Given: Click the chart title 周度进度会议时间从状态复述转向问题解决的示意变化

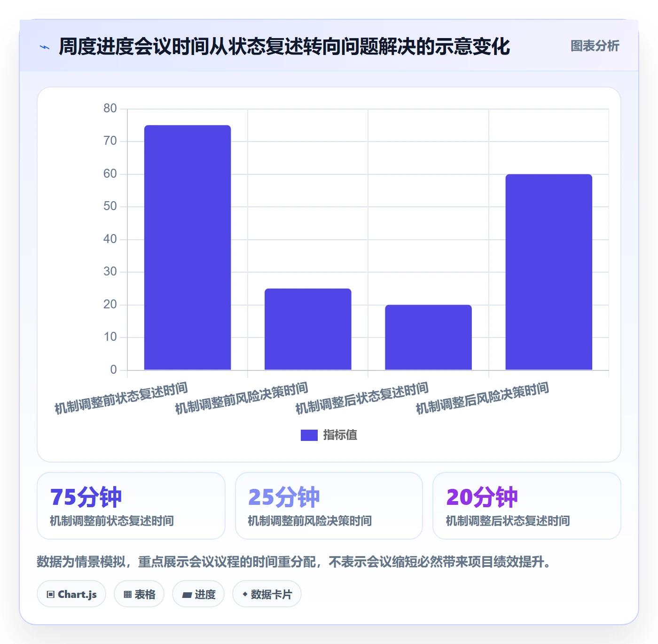Looking at the screenshot, I should [x=284, y=47].
